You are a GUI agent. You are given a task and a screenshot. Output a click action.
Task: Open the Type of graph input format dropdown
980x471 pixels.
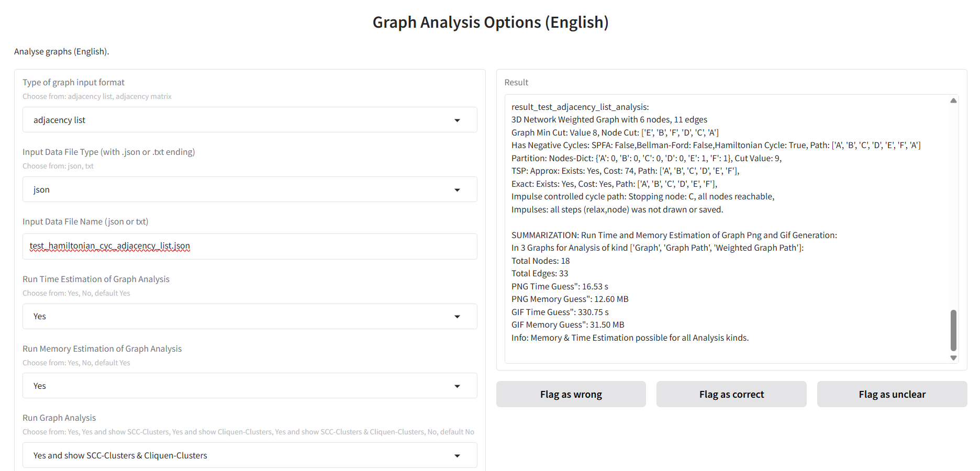[249, 119]
